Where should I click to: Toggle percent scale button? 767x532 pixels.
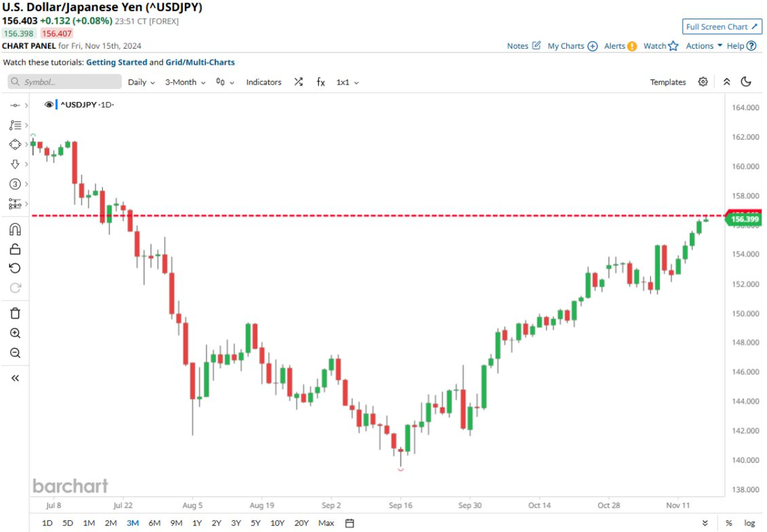(x=729, y=523)
